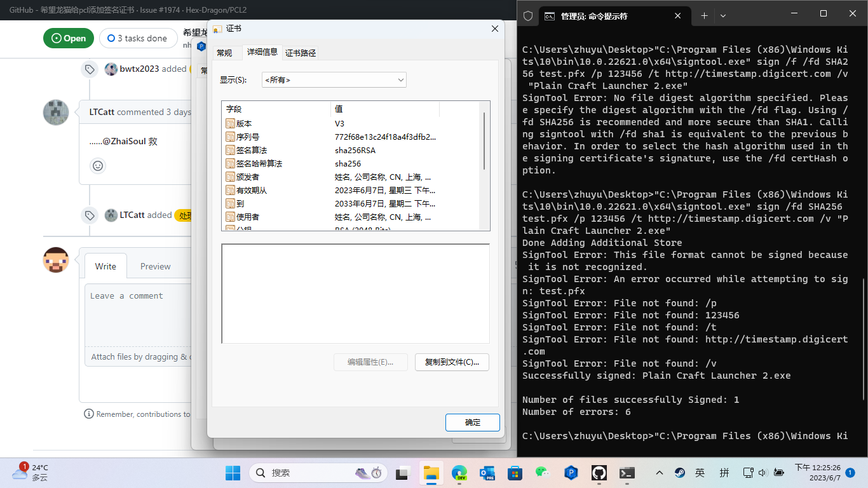This screenshot has height=488, width=868.
Task: Open the 显示 filter dropdown in the certificate dialog
Action: (x=334, y=79)
